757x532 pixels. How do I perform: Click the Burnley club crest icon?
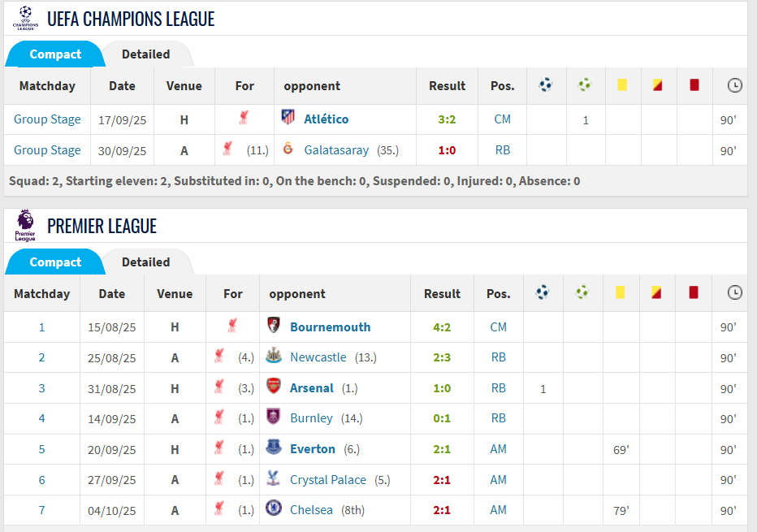click(x=274, y=417)
